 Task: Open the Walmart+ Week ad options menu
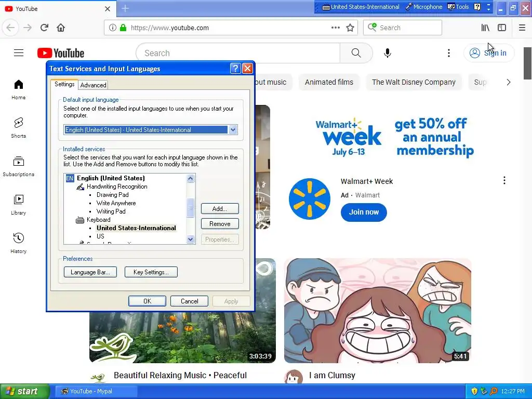504,180
